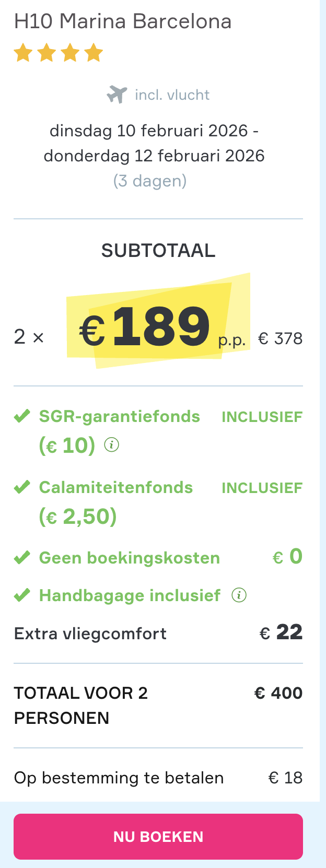Click the fourth rating star

(93, 52)
